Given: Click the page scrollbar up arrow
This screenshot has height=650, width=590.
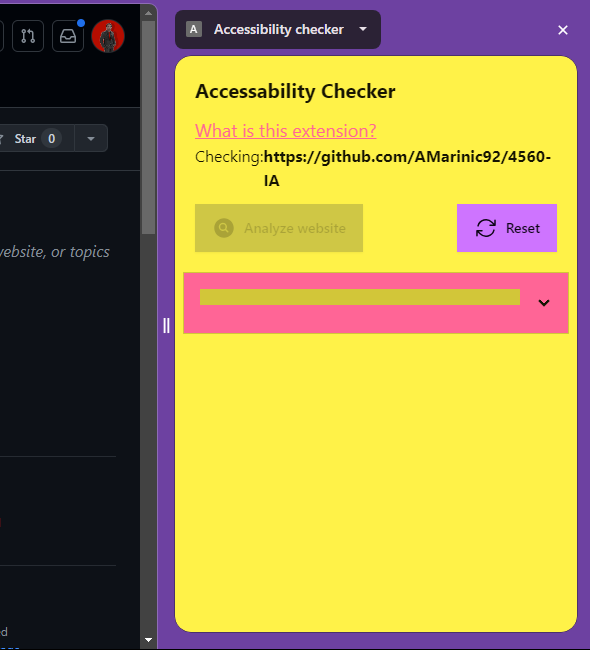Looking at the screenshot, I should click(x=148, y=13).
